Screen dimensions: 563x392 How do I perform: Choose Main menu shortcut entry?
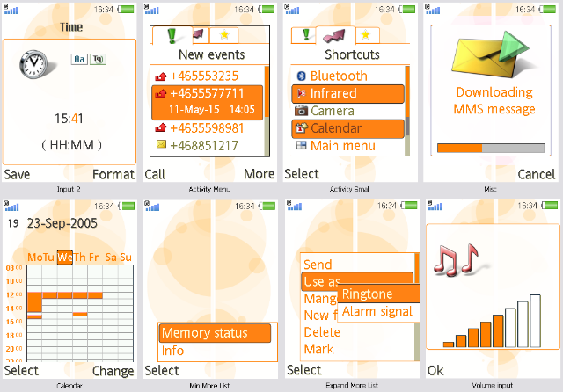[348, 146]
